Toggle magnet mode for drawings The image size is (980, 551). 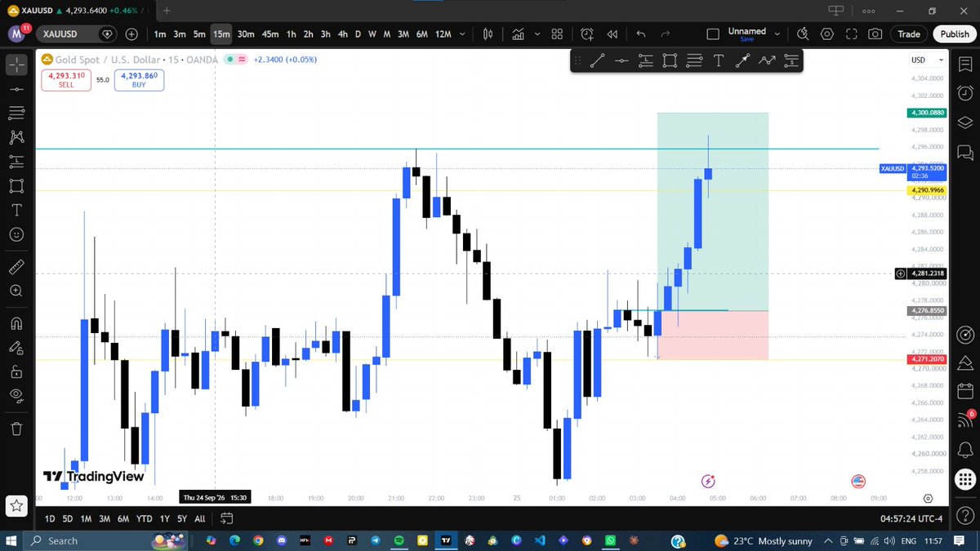click(x=17, y=324)
